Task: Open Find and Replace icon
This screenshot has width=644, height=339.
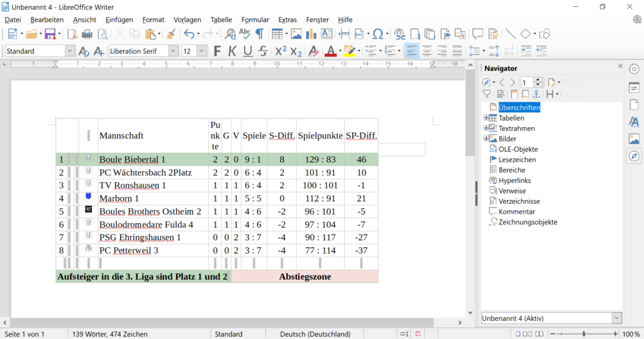Action: tap(230, 34)
